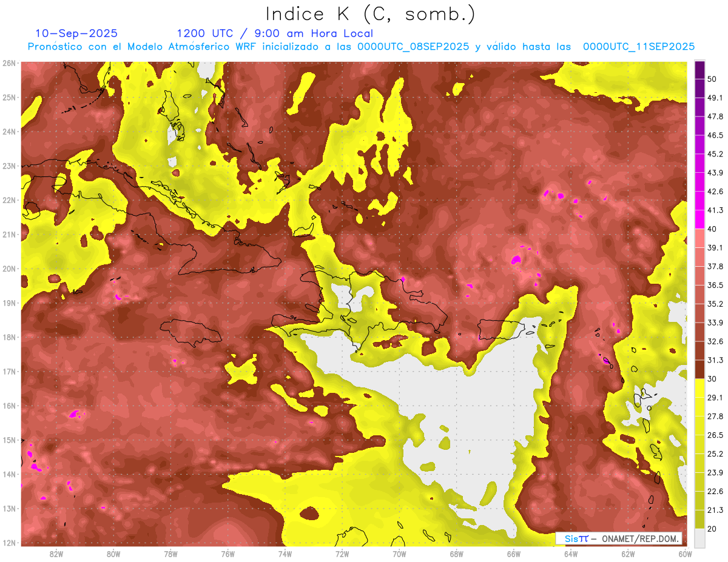This screenshot has height=562, width=728.
Task: Click the latitude label '18N'
Action: 8,337
